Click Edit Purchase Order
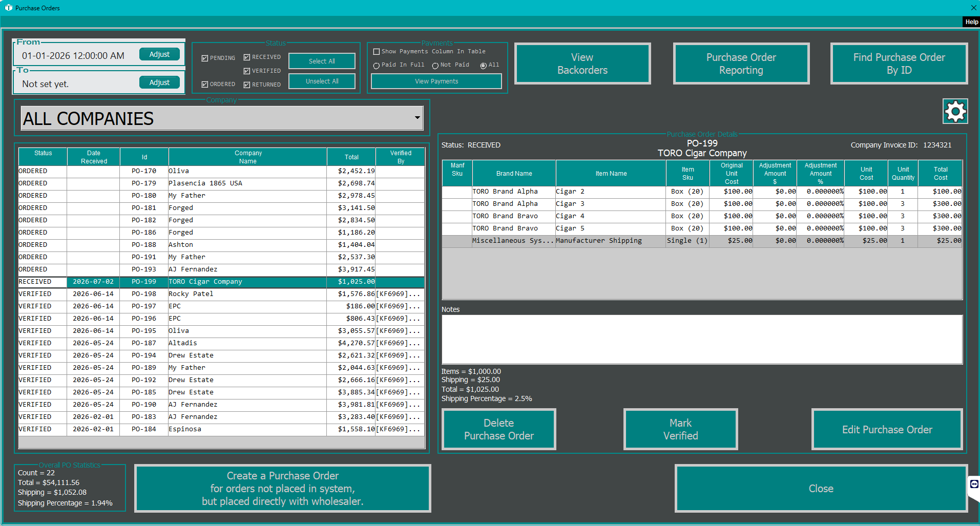 point(887,429)
